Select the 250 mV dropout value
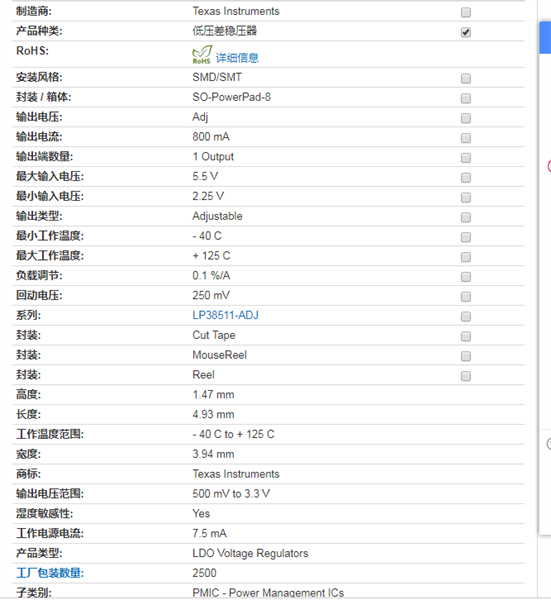 (211, 295)
